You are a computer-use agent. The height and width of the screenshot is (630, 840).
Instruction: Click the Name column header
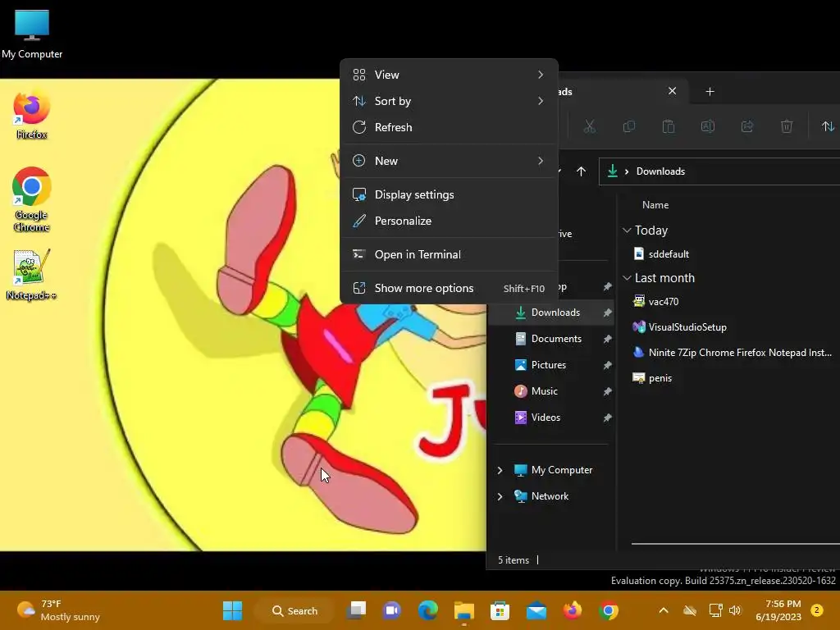click(655, 205)
